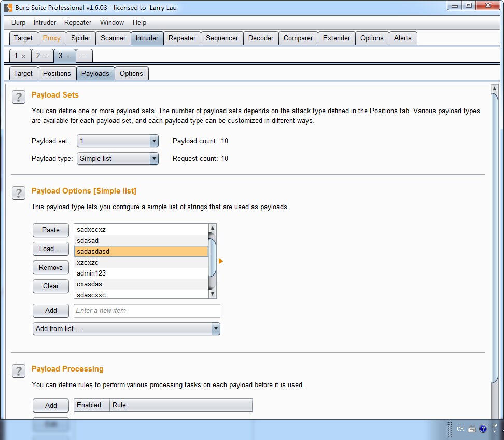Close Intruder attack tab 2
The width and height of the screenshot is (504, 440).
[x=46, y=56]
